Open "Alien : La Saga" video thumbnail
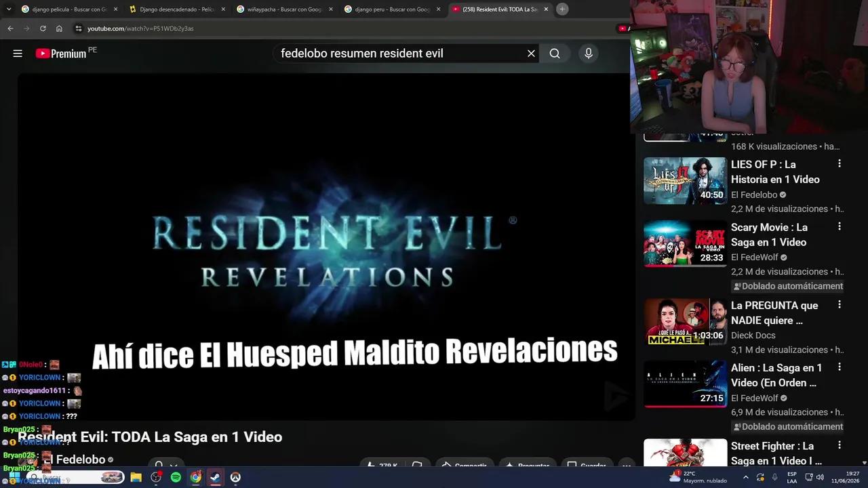 [x=685, y=384]
